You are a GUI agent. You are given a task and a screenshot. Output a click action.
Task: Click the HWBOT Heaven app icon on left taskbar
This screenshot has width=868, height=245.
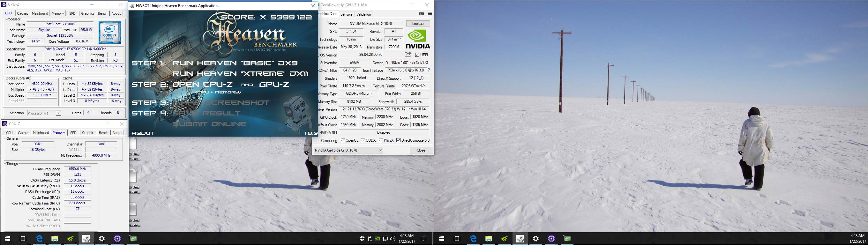(x=86, y=239)
